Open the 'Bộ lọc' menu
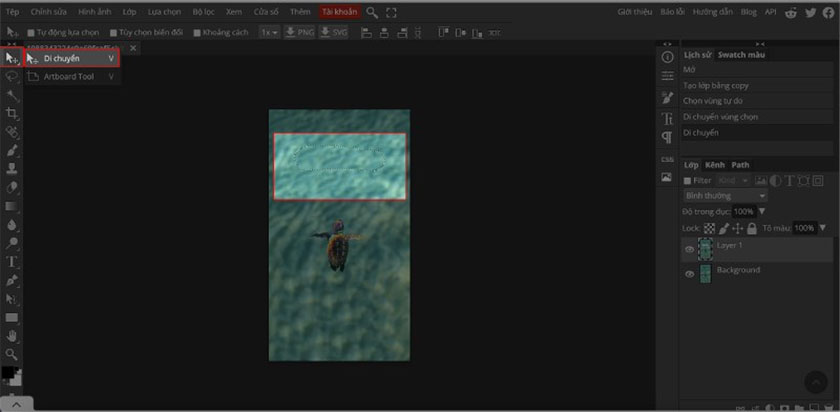 (x=204, y=12)
